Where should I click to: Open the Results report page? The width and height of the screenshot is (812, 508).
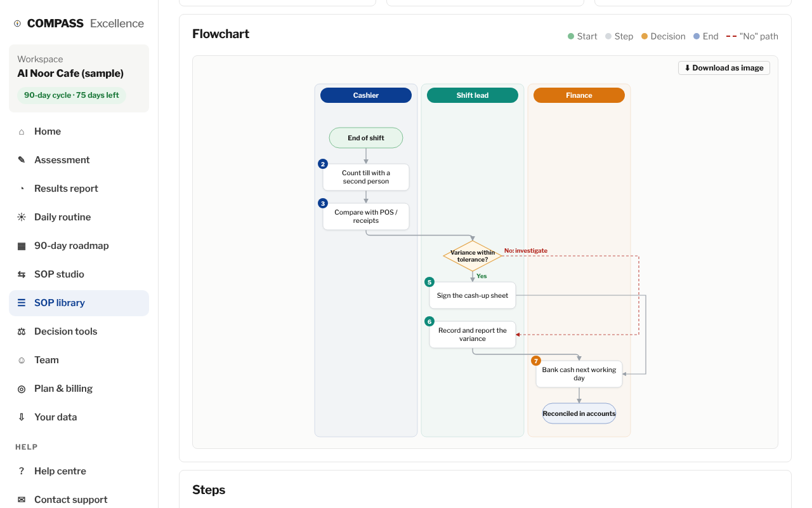pyautogui.click(x=79, y=189)
